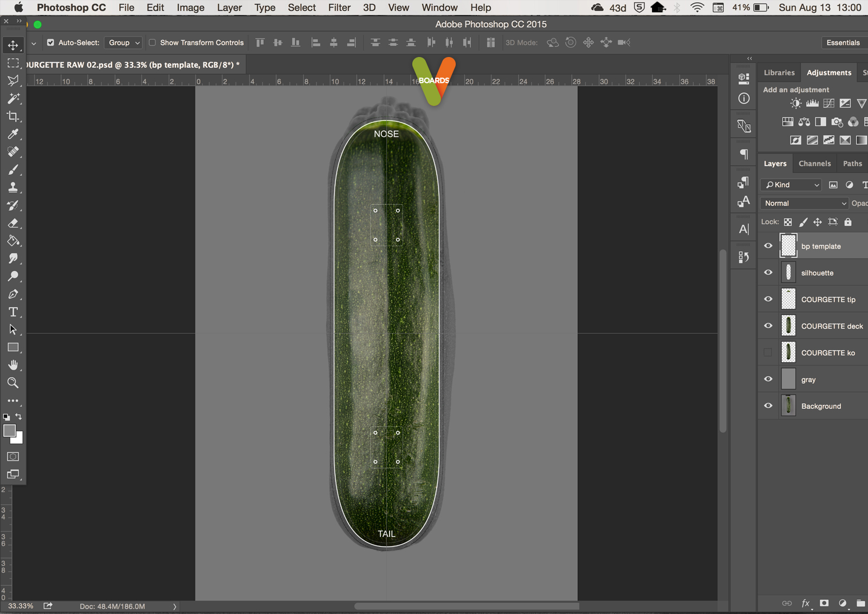Toggle the Auto-Select checkbox
Screen dimensions: 868x614
click(x=50, y=42)
